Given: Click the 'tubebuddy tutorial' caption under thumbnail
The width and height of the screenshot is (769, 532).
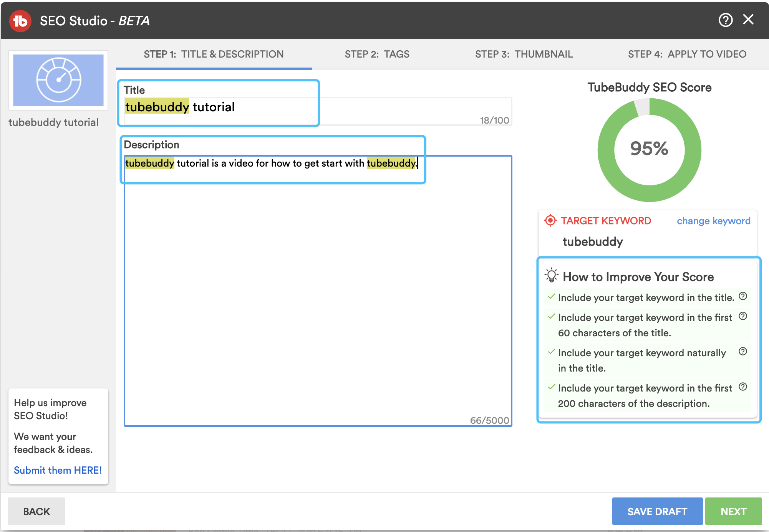Looking at the screenshot, I should click(x=53, y=122).
